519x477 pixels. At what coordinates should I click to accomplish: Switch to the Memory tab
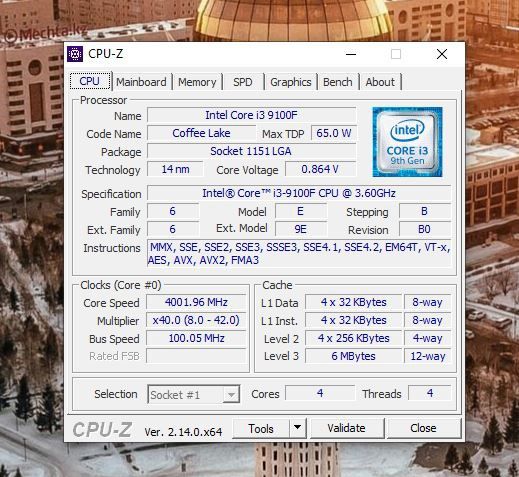pyautogui.click(x=197, y=82)
